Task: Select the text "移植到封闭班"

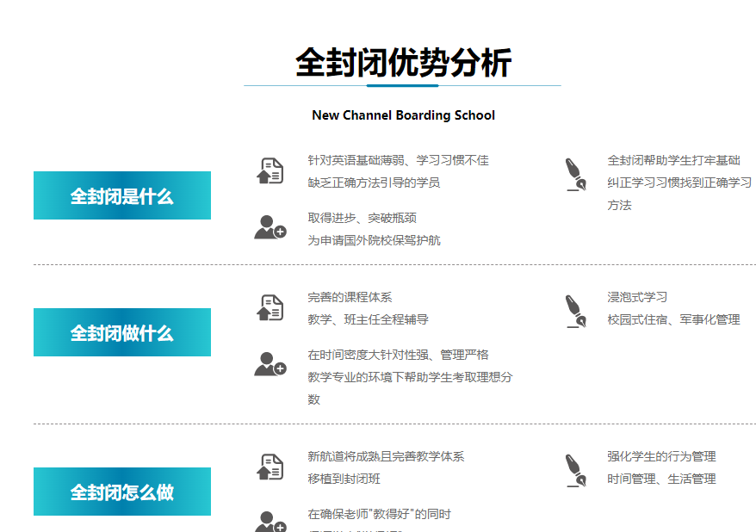Action: pyautogui.click(x=344, y=479)
